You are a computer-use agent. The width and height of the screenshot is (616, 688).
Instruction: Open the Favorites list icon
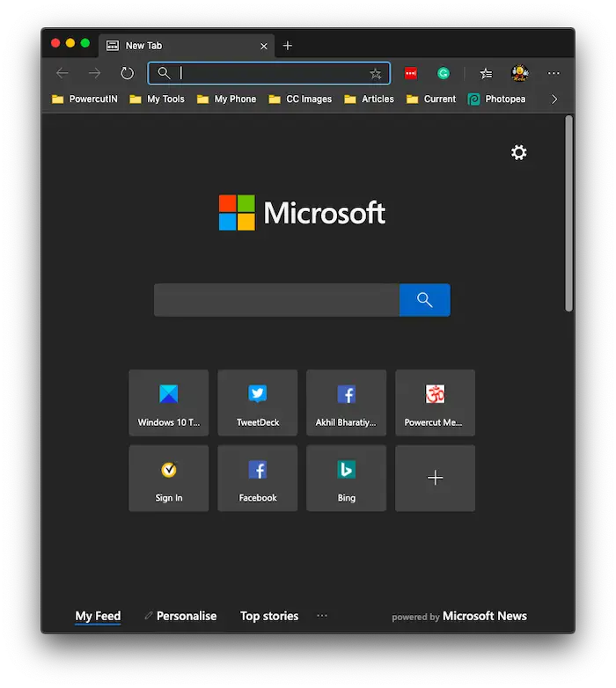tap(486, 74)
